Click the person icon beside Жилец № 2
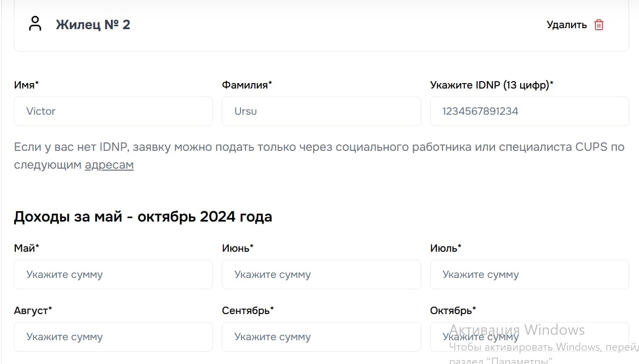 pos(35,24)
